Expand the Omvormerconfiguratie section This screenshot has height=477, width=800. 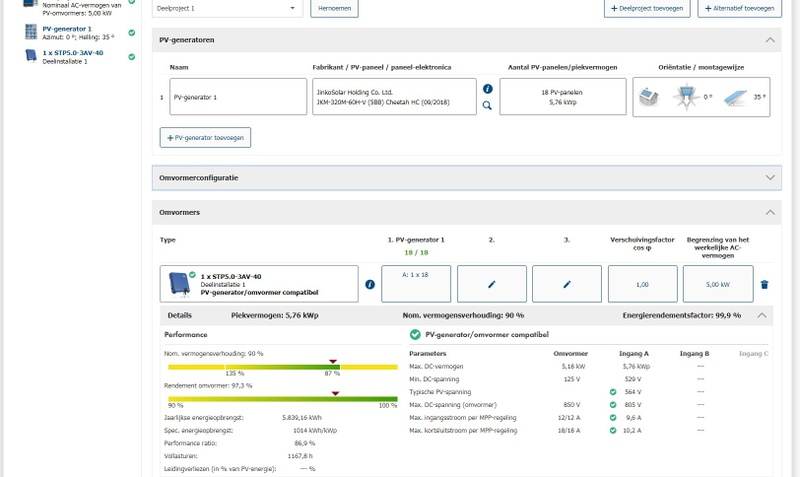[769, 177]
